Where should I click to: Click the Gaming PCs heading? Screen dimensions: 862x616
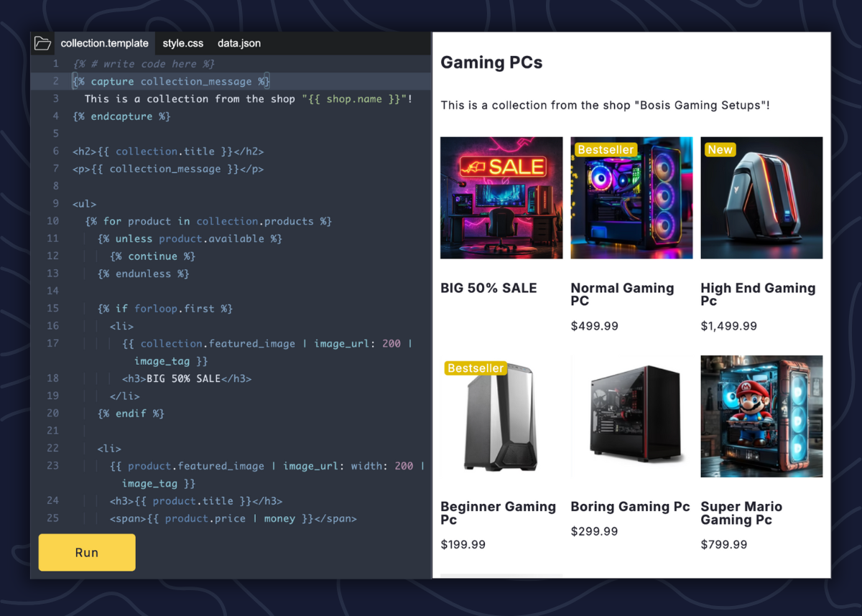click(x=491, y=62)
